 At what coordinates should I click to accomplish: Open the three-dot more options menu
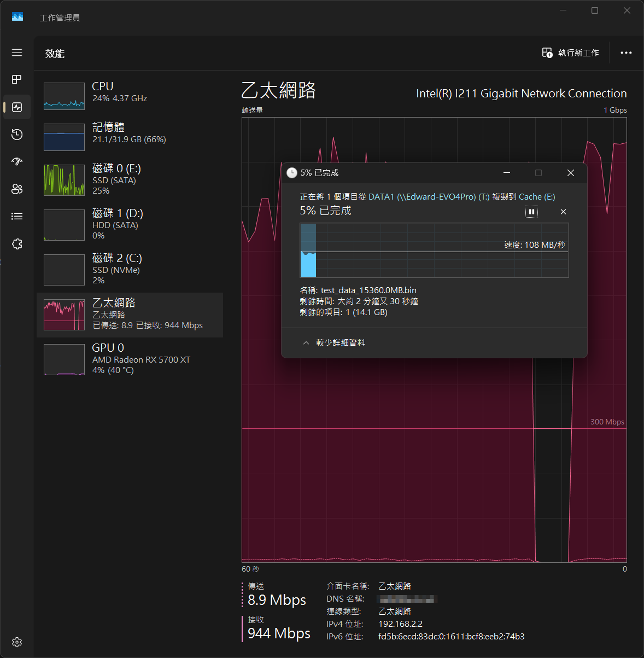pyautogui.click(x=626, y=53)
